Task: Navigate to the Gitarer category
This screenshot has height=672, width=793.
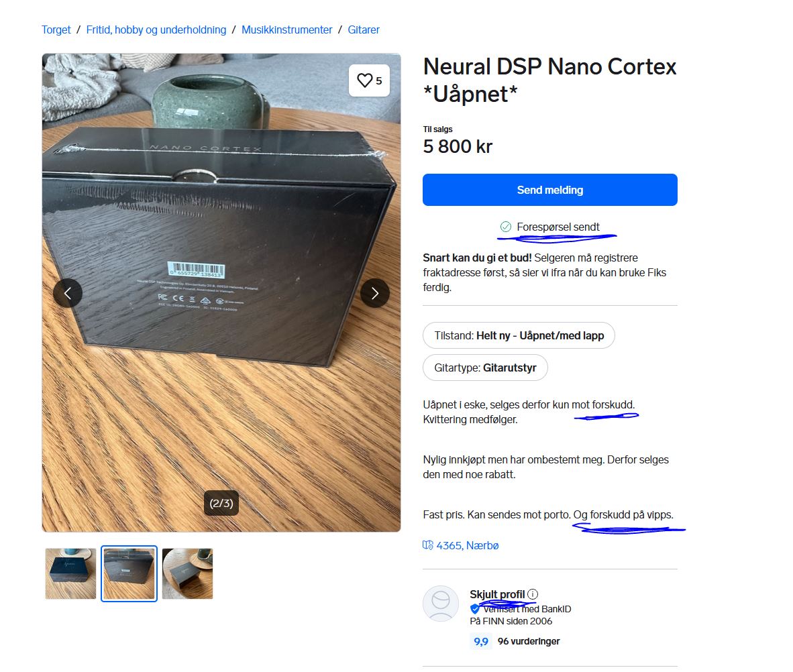Action: pyautogui.click(x=364, y=30)
